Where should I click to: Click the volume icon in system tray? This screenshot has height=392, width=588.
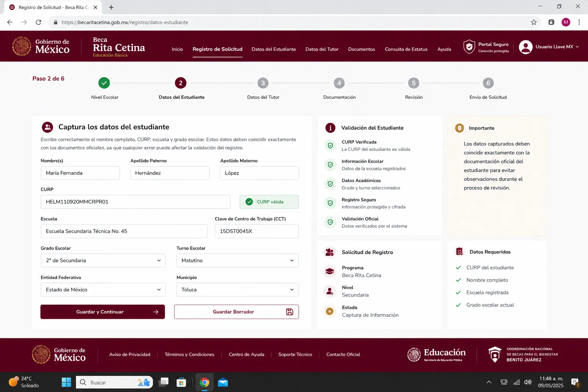click(x=528, y=382)
